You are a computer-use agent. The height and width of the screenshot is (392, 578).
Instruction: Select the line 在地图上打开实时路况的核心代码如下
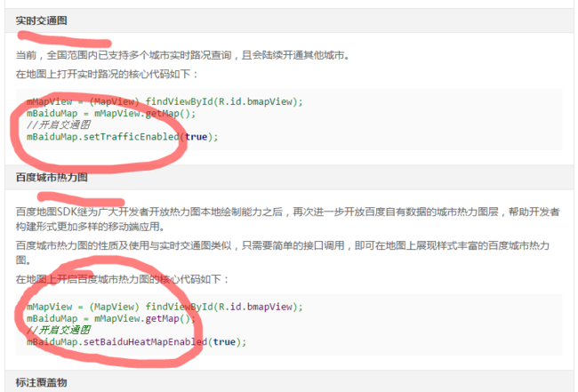pos(107,74)
